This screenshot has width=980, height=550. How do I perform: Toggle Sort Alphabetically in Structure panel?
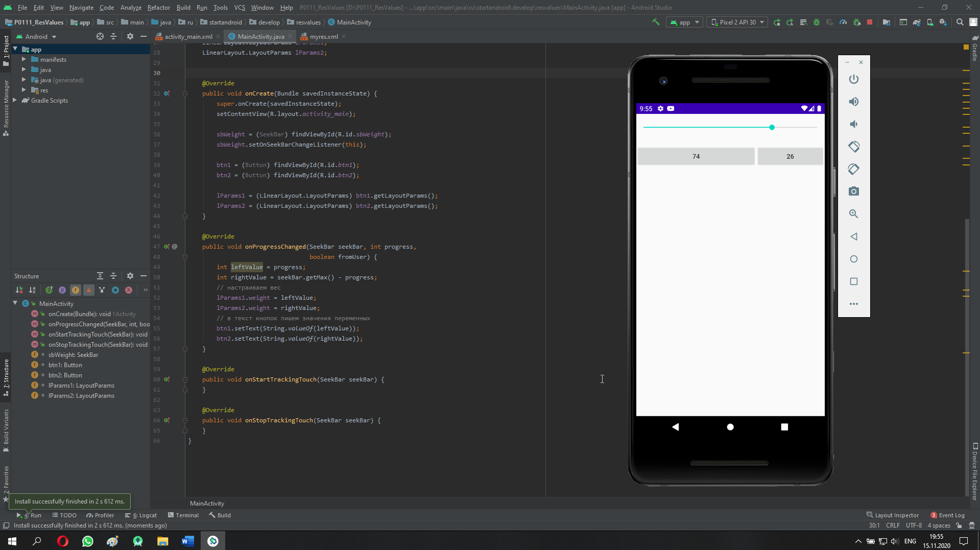[x=32, y=290]
